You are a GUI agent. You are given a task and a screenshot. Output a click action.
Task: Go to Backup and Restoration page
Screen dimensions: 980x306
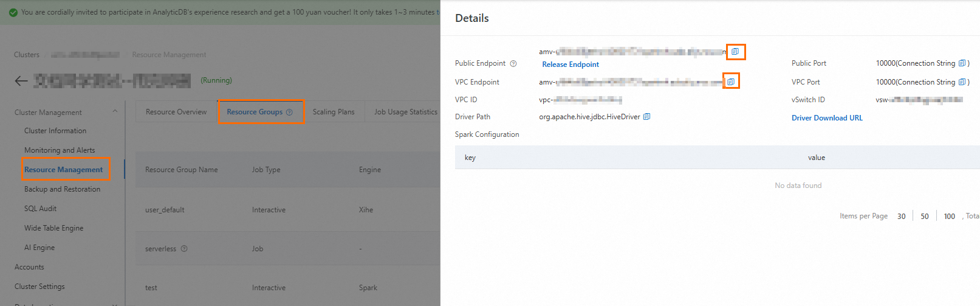pyautogui.click(x=62, y=189)
